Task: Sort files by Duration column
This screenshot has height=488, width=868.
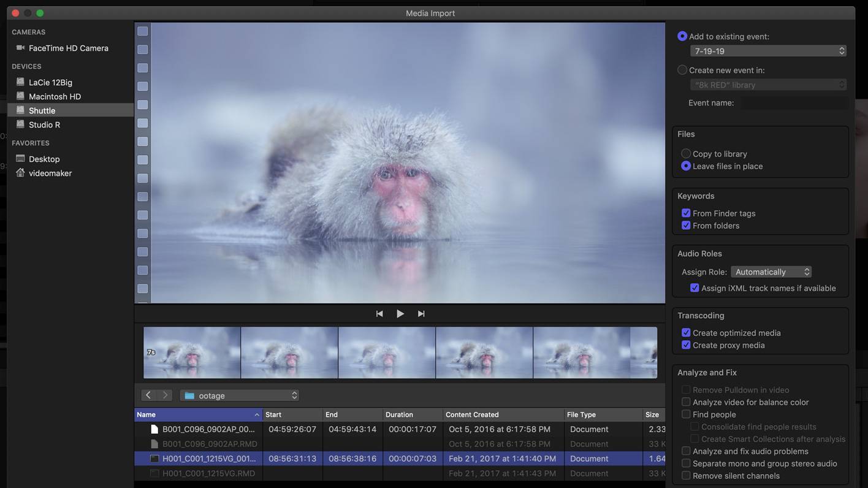Action: point(412,414)
